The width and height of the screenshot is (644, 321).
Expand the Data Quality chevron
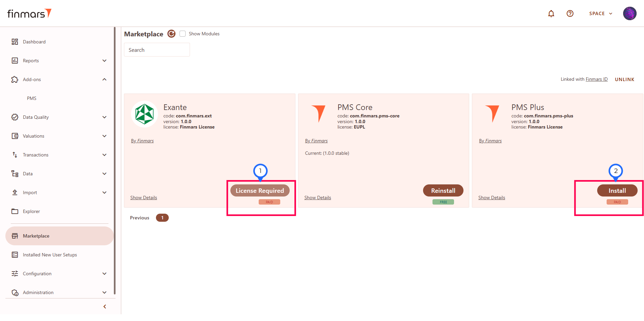click(x=104, y=117)
